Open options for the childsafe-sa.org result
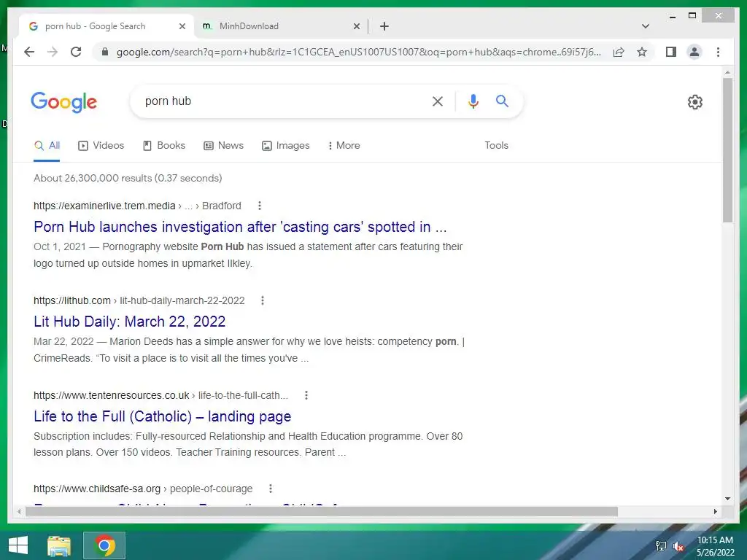Image resolution: width=747 pixels, height=560 pixels. tap(270, 489)
